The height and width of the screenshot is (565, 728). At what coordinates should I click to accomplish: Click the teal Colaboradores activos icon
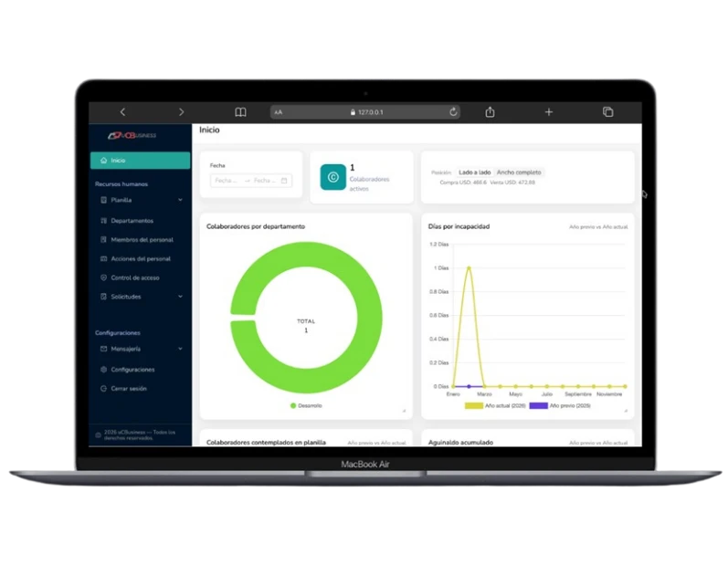[x=332, y=177]
